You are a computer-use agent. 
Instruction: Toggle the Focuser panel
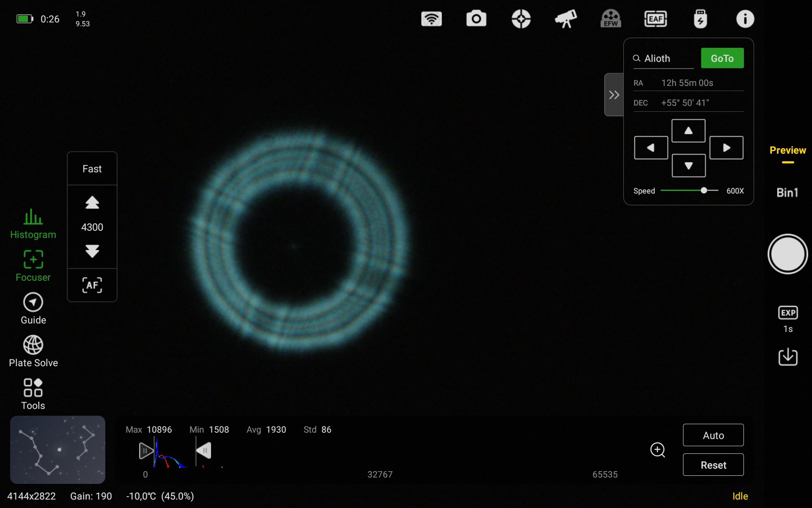(x=33, y=266)
